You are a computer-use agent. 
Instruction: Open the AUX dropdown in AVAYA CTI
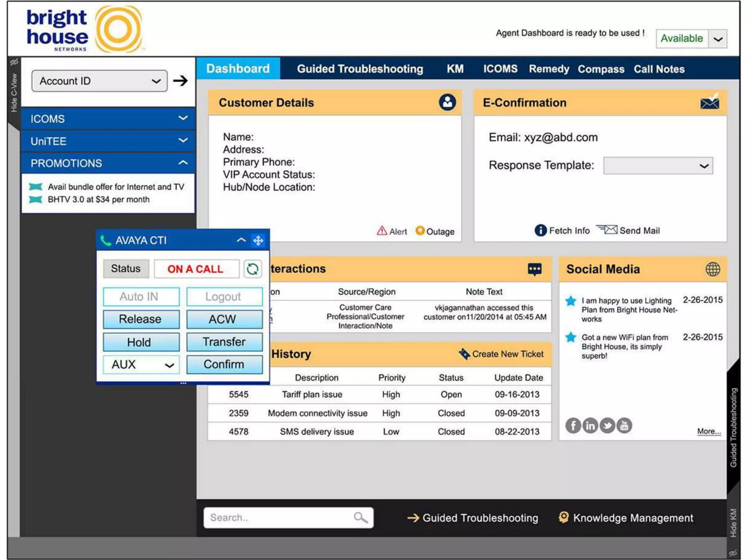(141, 365)
